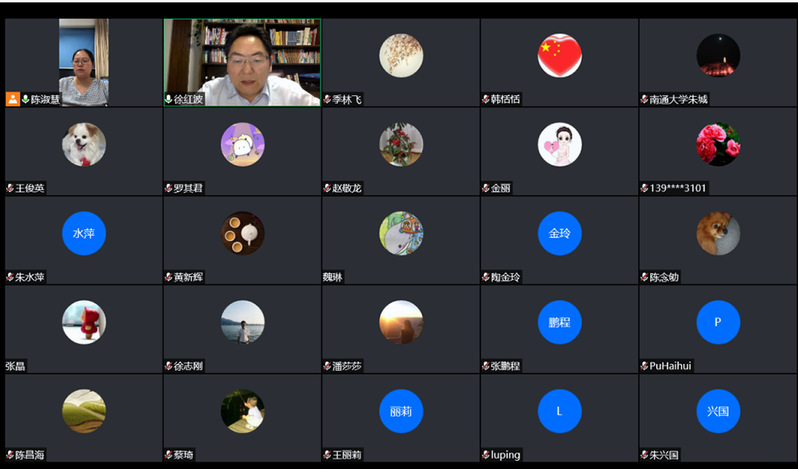This screenshot has height=469, width=798.
Task: Click the muted microphone icon by PuHaihui
Action: [x=644, y=366]
